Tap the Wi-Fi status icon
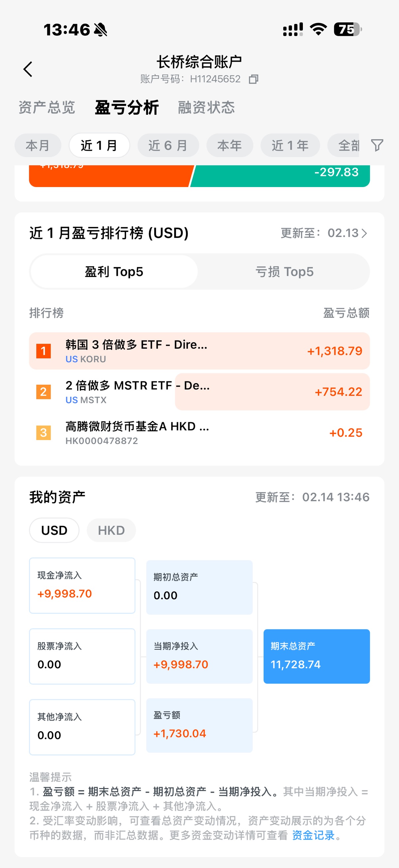This screenshot has width=399, height=868. click(x=318, y=29)
